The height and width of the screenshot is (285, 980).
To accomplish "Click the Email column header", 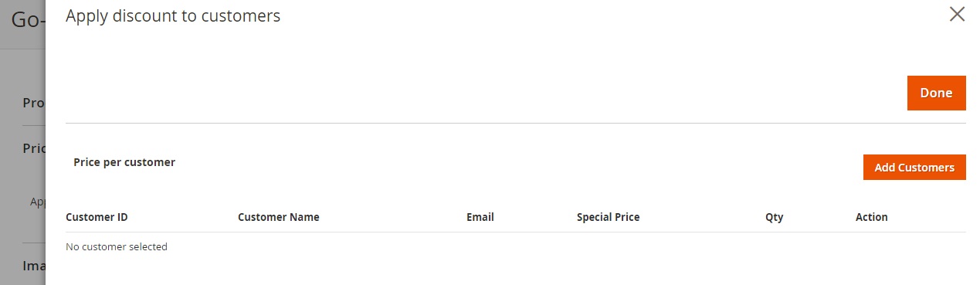I will (480, 217).
